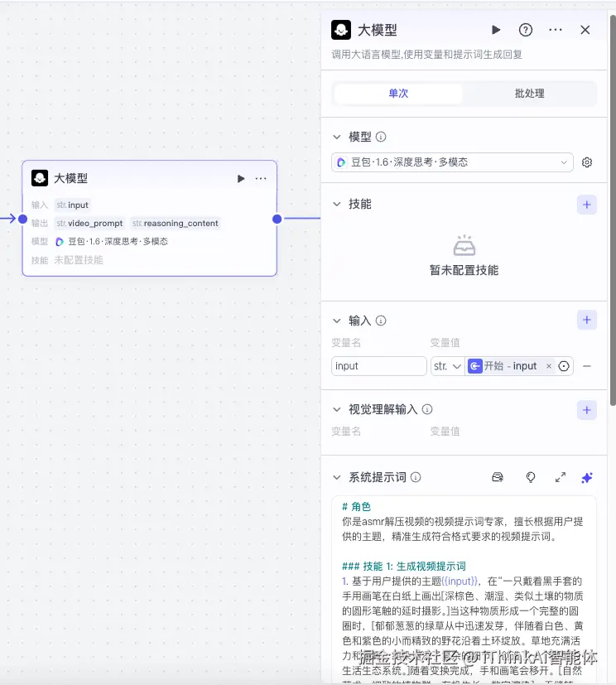Open the 豆包·1.6 model dropdown
Screen dimensions: 616x685
click(452, 162)
